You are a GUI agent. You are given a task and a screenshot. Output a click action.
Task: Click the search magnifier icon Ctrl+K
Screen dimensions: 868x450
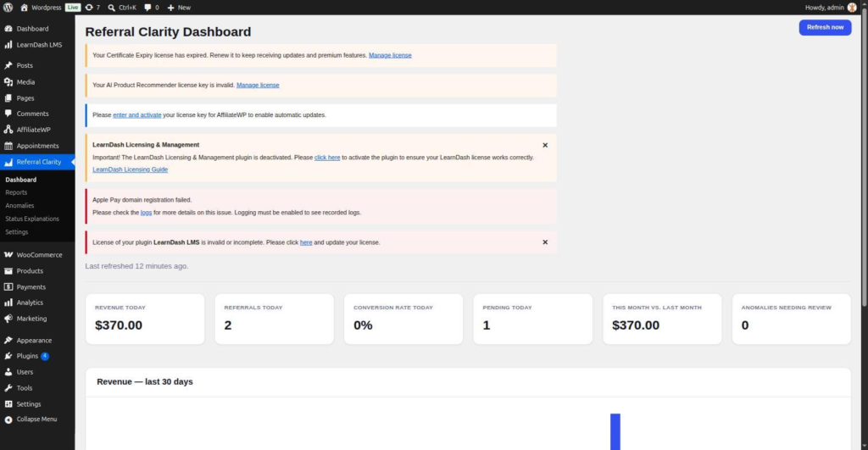coord(111,8)
